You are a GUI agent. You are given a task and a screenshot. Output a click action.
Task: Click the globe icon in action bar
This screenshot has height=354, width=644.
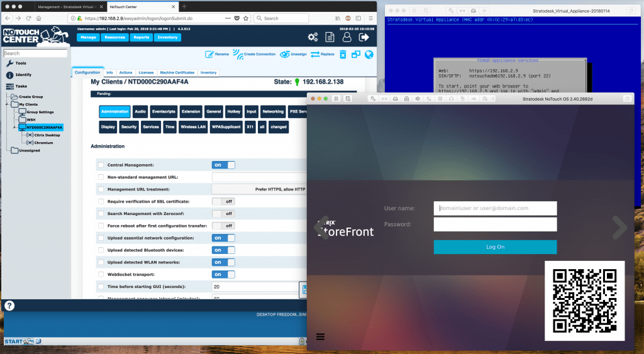tap(369, 54)
